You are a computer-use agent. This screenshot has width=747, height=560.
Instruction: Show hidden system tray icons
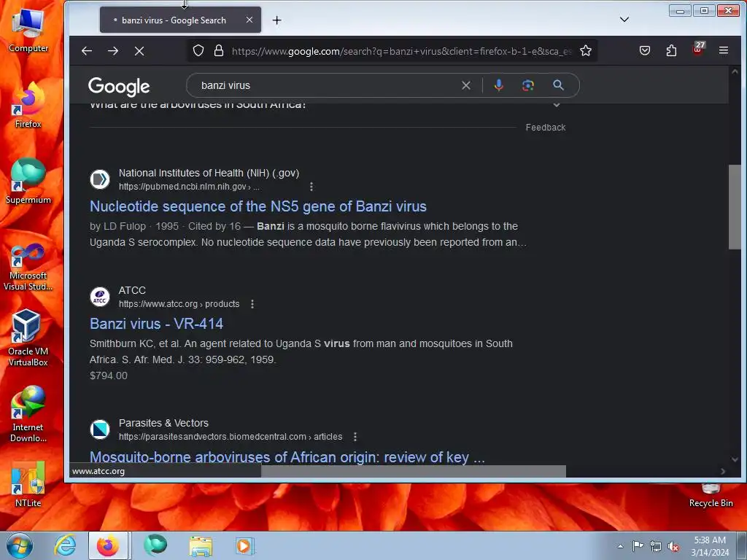[x=620, y=546]
